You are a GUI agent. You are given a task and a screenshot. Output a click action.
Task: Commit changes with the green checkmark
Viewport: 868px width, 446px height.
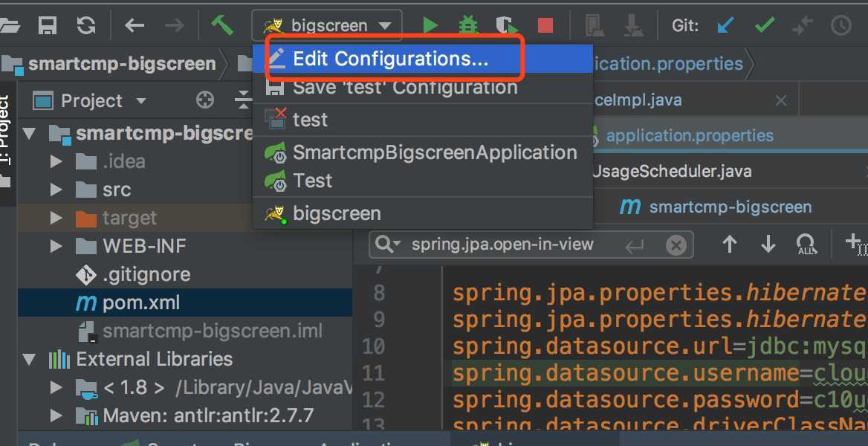point(765,25)
